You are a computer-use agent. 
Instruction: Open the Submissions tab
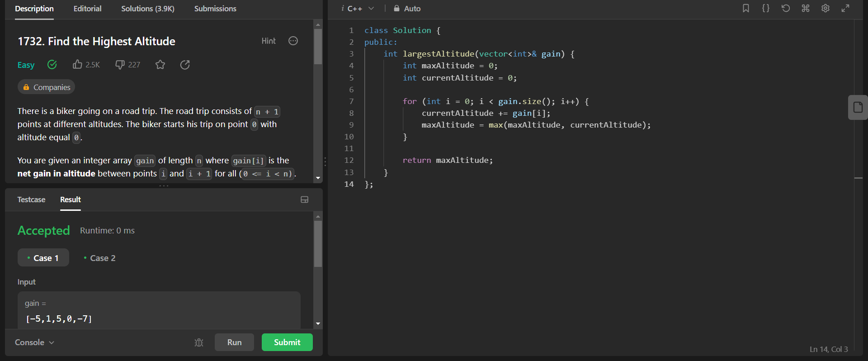(215, 9)
